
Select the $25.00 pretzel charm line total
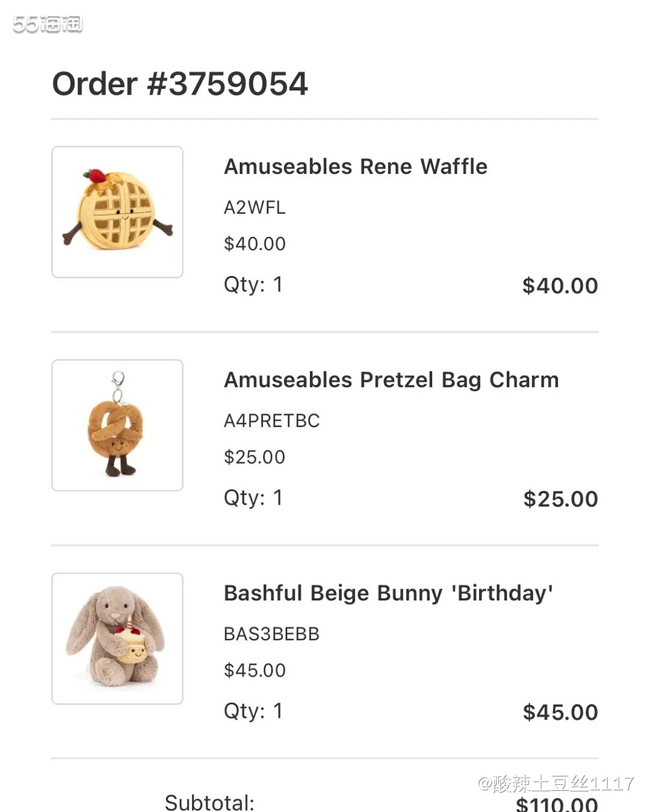click(x=560, y=499)
